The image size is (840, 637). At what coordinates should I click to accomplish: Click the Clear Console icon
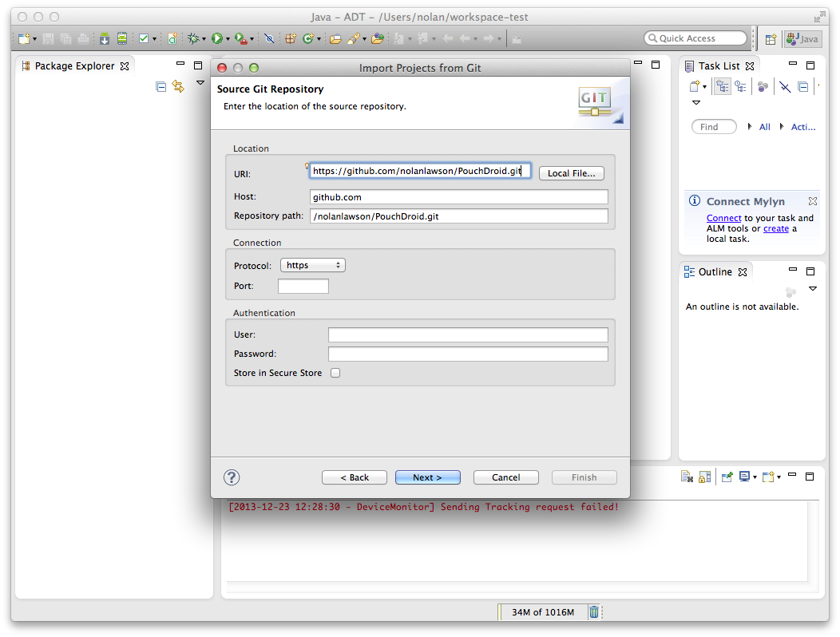(x=687, y=477)
